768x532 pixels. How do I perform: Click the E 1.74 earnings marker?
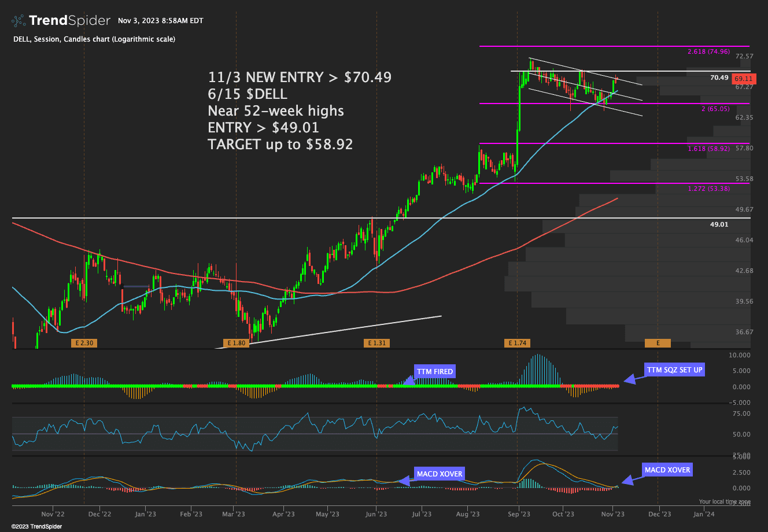pyautogui.click(x=518, y=343)
